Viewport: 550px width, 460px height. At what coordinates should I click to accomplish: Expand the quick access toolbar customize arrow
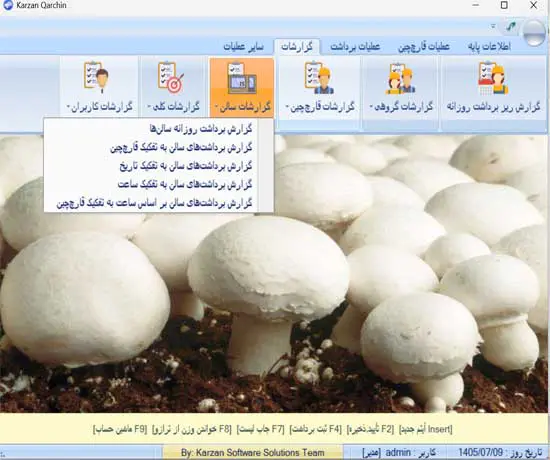pyautogui.click(x=493, y=26)
